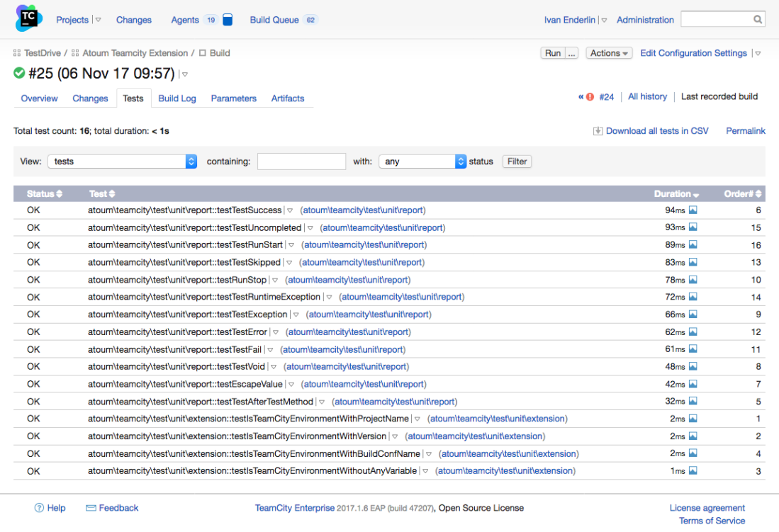Screen dimensions: 779x532
Task: Open the Artifacts tab
Action: 288,98
